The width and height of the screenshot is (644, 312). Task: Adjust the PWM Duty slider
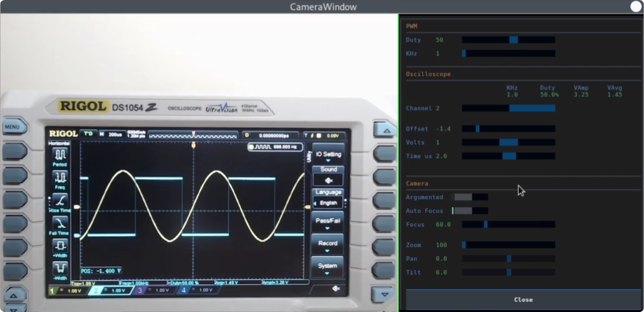click(x=508, y=40)
